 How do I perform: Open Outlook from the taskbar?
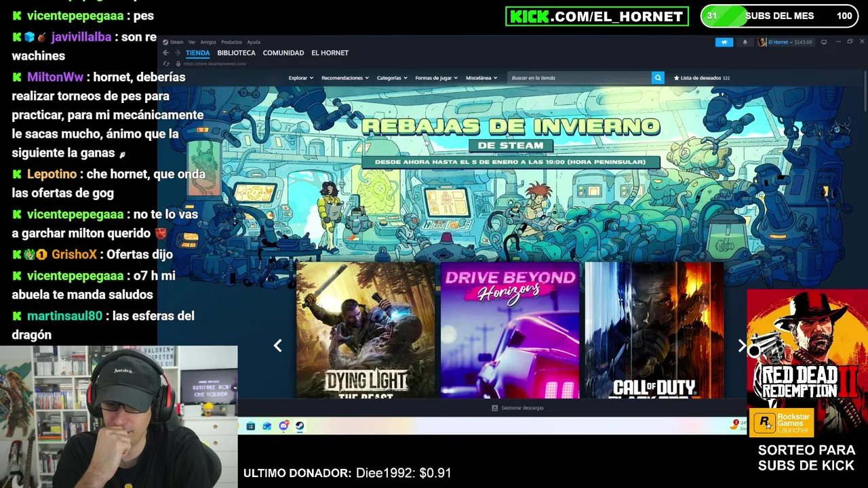point(267,426)
